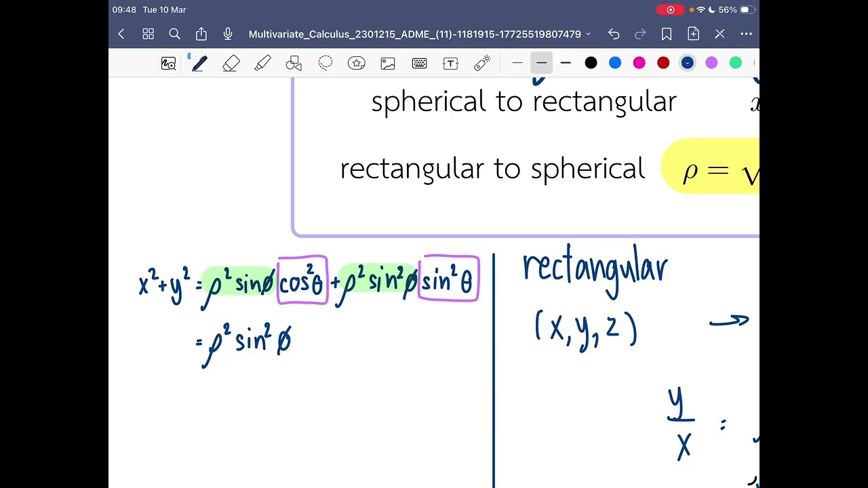The height and width of the screenshot is (488, 868).
Task: Select the Text box tool
Action: pos(451,64)
